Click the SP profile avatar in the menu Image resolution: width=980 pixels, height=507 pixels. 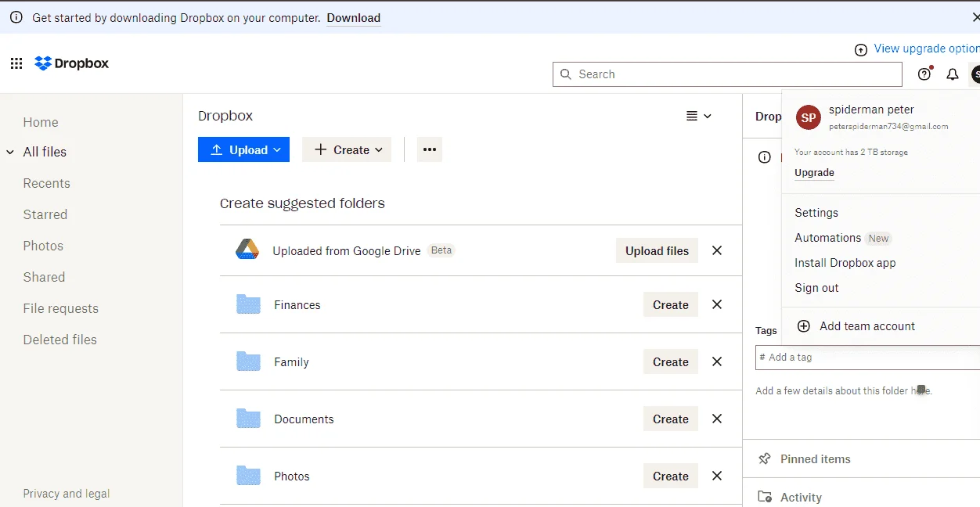tap(809, 117)
